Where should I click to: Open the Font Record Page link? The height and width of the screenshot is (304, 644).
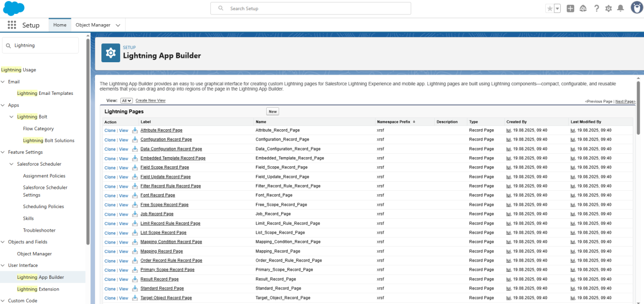tap(158, 195)
